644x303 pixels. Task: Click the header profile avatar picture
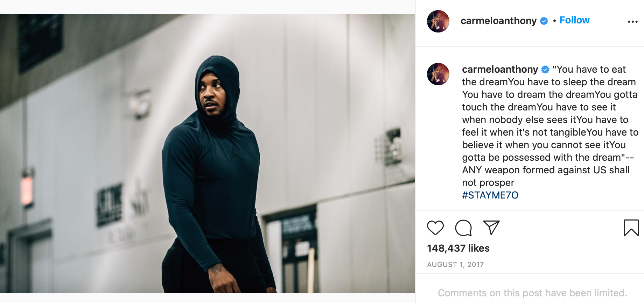click(438, 21)
